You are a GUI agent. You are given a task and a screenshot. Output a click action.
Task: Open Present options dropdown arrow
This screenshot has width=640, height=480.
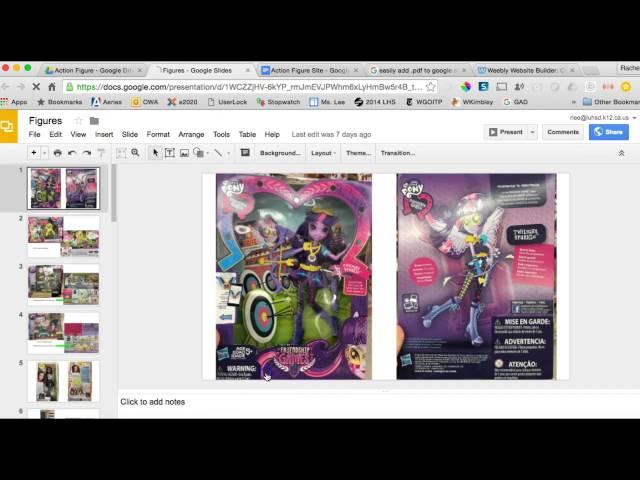532,132
